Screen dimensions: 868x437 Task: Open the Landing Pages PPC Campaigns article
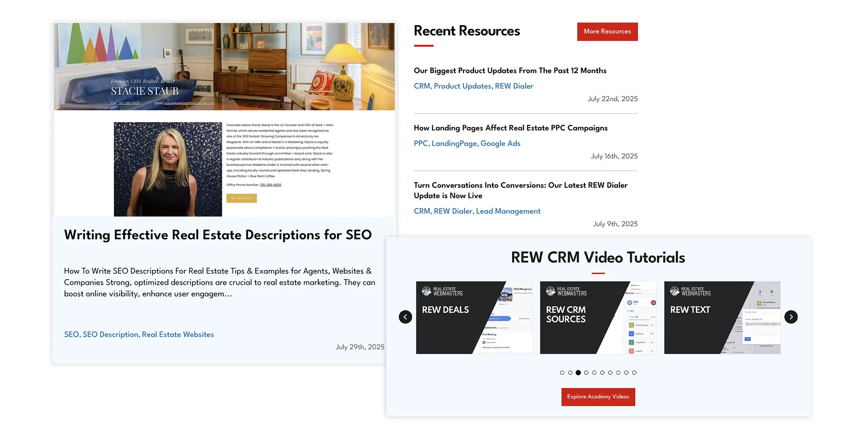pos(510,128)
